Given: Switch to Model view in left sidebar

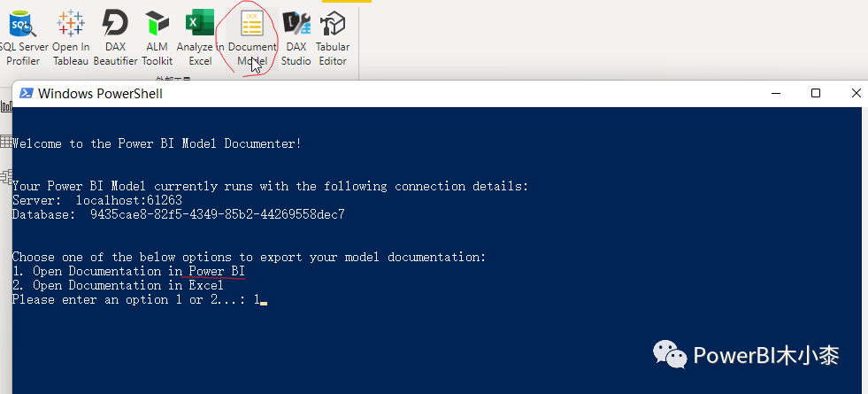Looking at the screenshot, I should coord(5,174).
